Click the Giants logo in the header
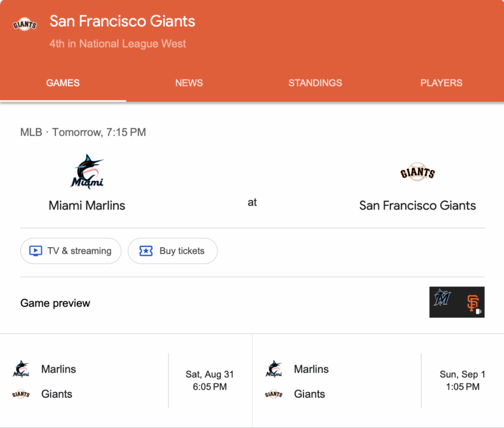Viewport: 504px width, 428px height. point(25,24)
